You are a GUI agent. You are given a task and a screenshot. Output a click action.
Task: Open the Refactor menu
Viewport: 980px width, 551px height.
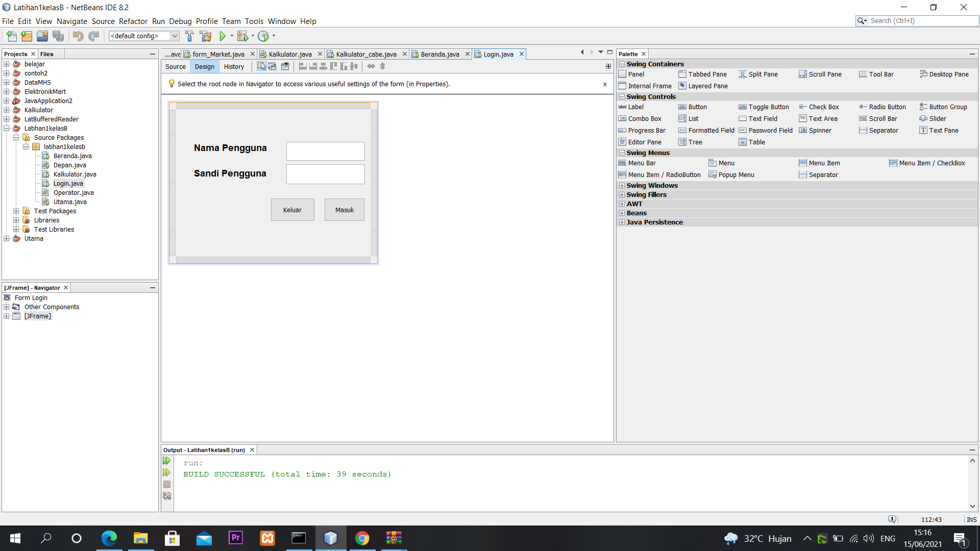click(133, 21)
